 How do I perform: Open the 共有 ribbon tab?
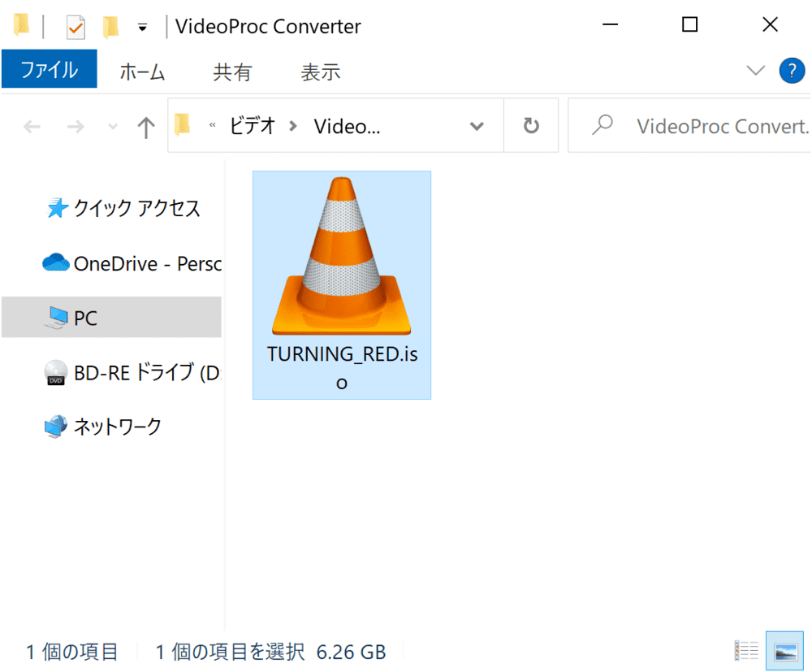(x=232, y=72)
